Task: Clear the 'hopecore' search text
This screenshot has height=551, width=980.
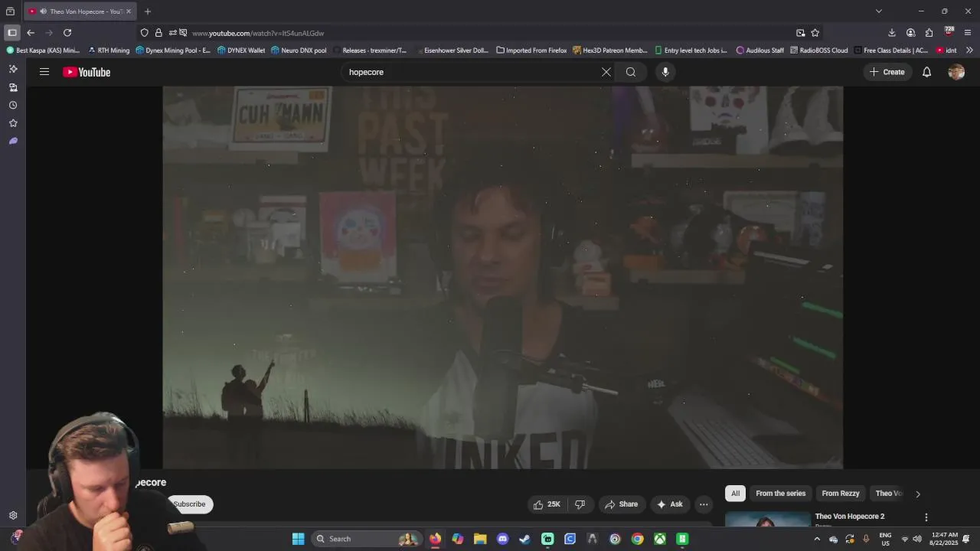Action: (606, 72)
